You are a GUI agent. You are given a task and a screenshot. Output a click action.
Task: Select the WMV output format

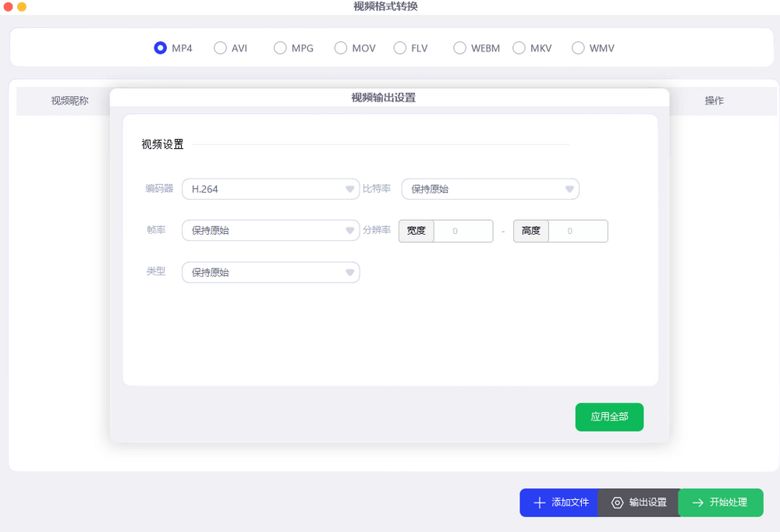click(577, 48)
